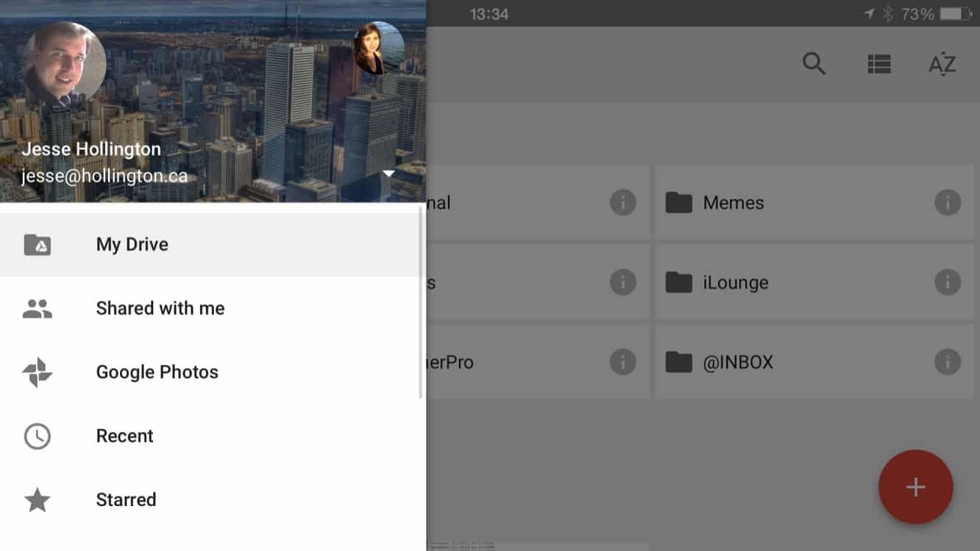Open the Memes folder icon
This screenshot has width=980, height=551.
678,202
